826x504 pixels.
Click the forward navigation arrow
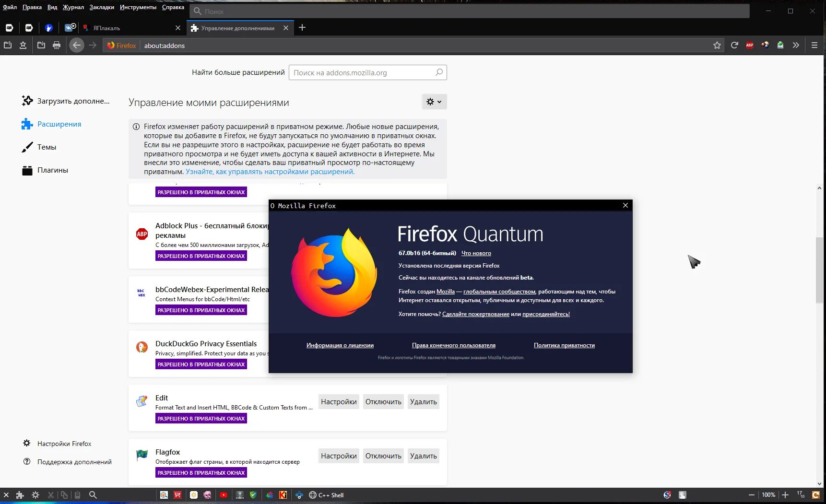93,45
